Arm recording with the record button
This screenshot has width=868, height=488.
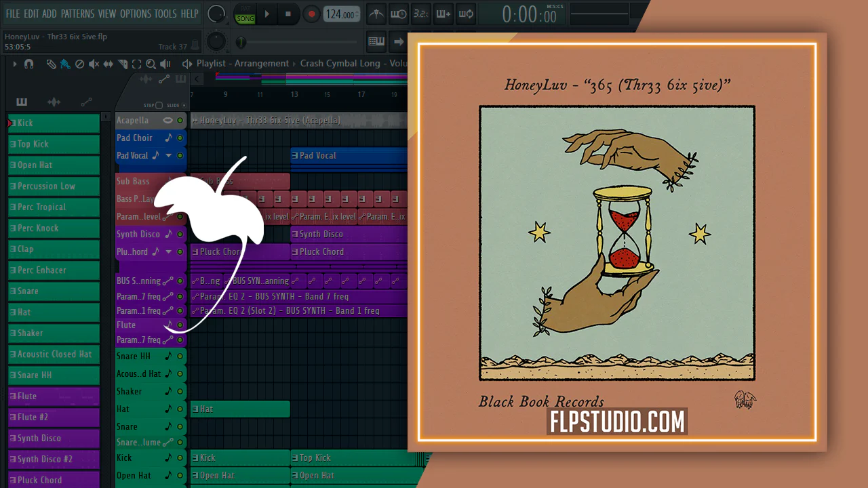[311, 14]
